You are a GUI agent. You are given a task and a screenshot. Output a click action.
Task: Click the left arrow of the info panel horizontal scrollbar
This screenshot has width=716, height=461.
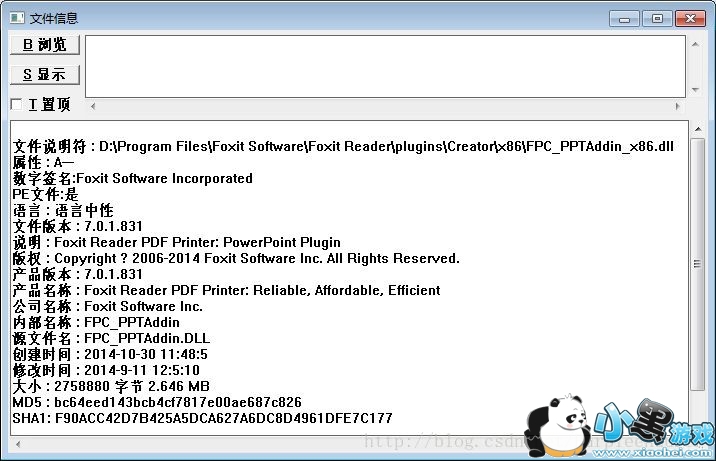pyautogui.click(x=18, y=444)
